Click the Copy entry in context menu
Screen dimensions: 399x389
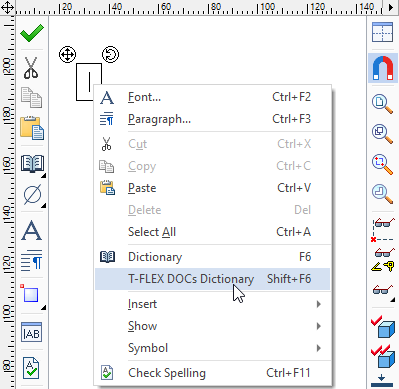point(213,166)
